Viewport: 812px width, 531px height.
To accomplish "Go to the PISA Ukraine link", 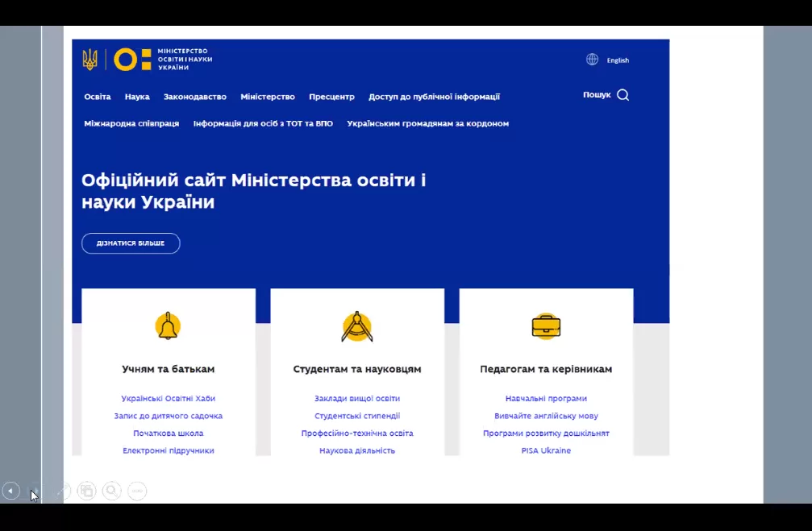I will coord(546,451).
